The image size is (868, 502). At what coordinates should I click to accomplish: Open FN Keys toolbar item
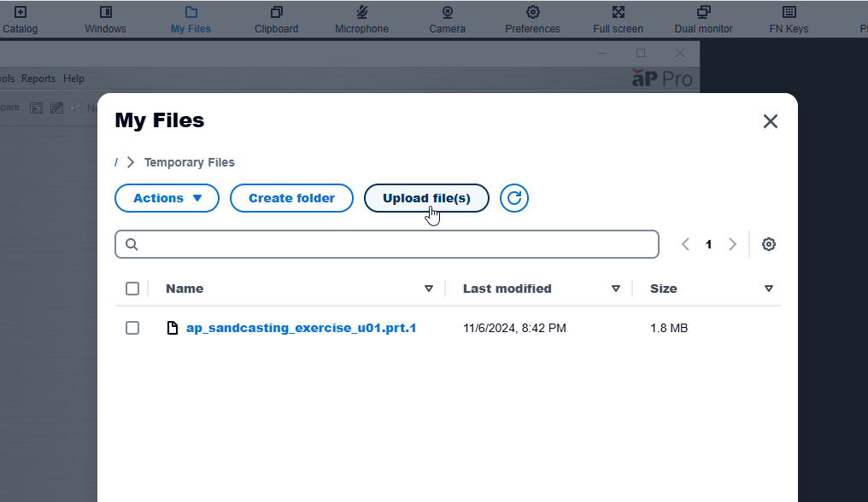tap(789, 20)
